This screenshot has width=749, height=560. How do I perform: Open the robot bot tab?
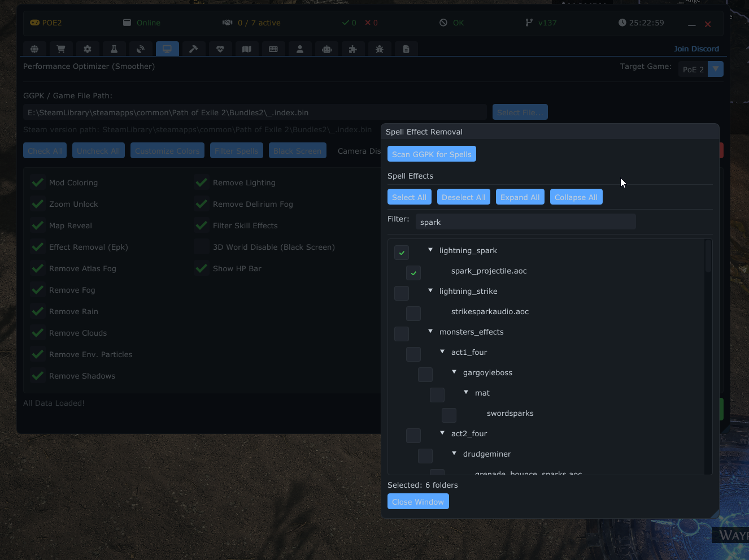tap(326, 49)
